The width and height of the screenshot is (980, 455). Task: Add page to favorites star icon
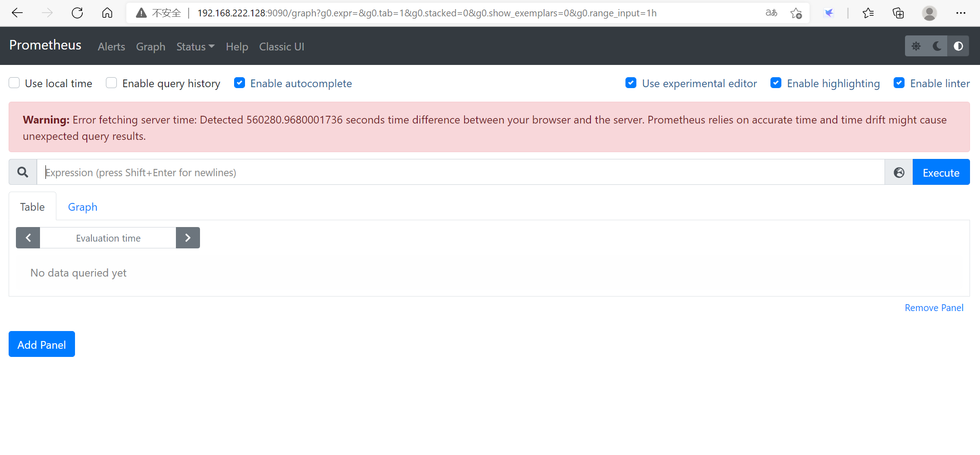796,13
